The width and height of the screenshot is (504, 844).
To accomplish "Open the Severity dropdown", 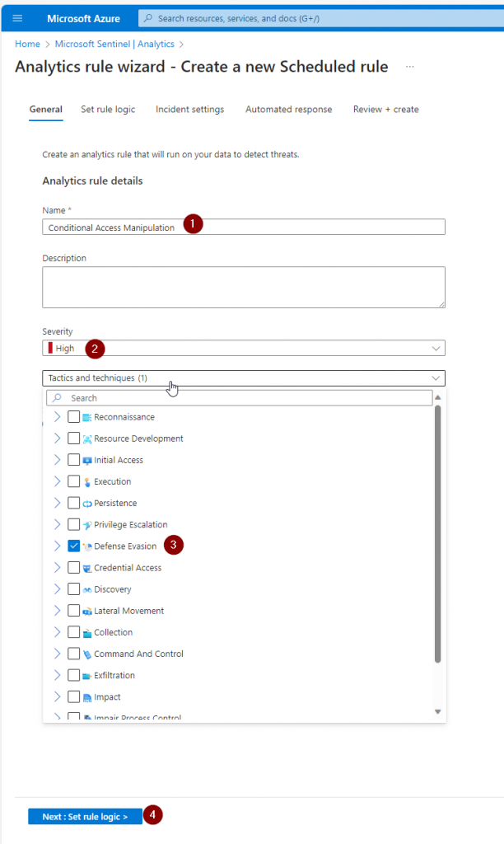I will point(244,349).
